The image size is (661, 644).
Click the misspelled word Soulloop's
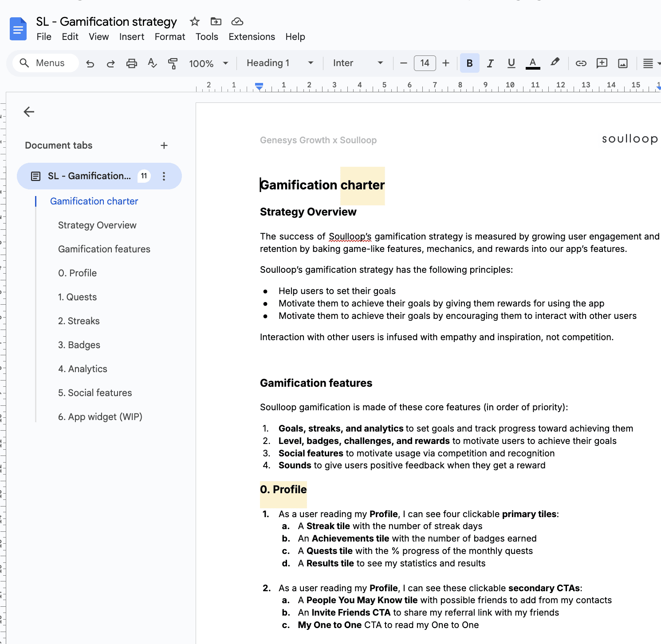pyautogui.click(x=350, y=236)
